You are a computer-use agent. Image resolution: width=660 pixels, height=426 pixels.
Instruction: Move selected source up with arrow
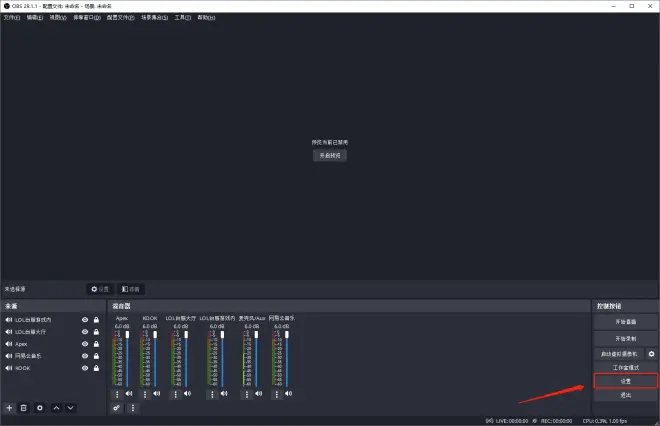56,408
